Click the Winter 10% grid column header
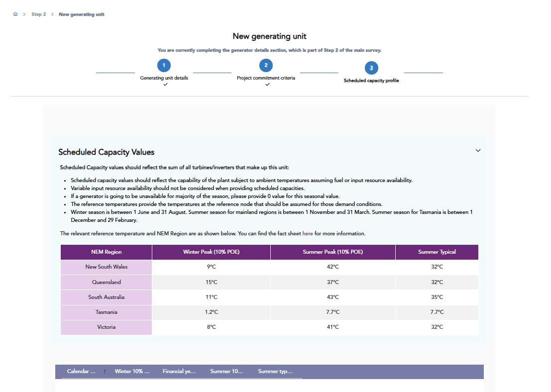The width and height of the screenshot is (551, 392). pyautogui.click(x=132, y=372)
